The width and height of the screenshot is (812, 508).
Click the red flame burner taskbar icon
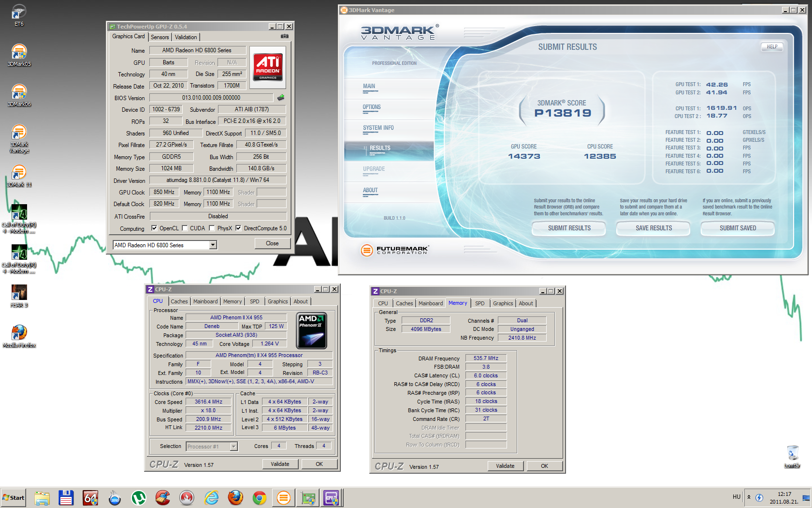pyautogui.click(x=187, y=498)
